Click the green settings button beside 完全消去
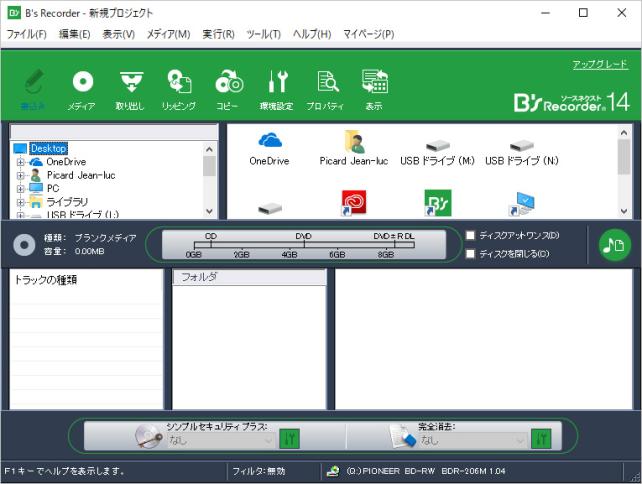The image size is (642, 484). click(541, 439)
